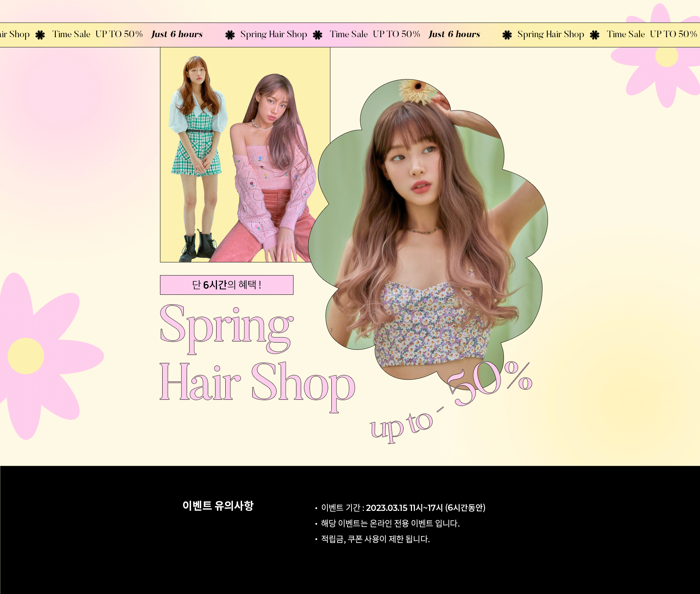Click the 'up to - 50%' discount text
Screen dimensions: 700x594
pyautogui.click(x=451, y=402)
